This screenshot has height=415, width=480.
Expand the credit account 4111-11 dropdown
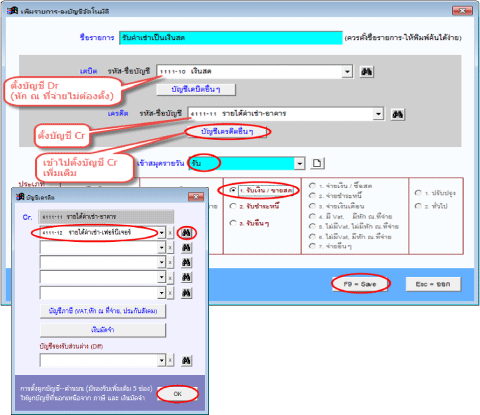[378, 114]
